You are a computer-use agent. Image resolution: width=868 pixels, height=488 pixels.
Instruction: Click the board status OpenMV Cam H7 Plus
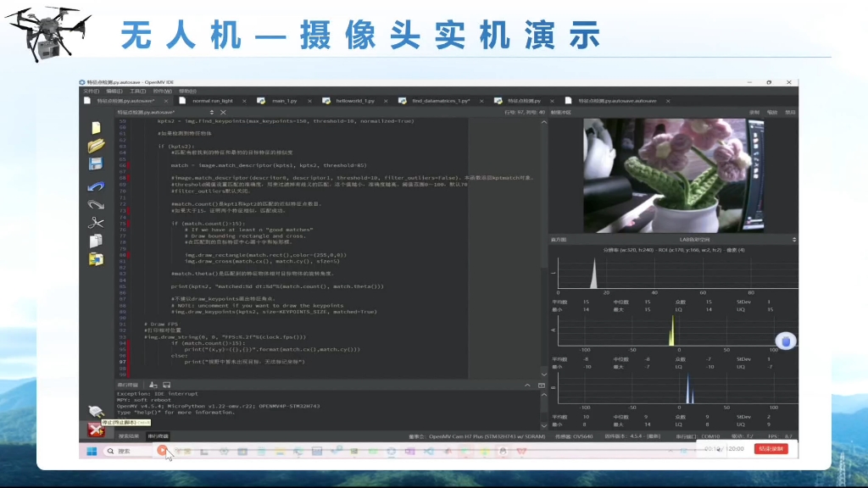click(476, 436)
